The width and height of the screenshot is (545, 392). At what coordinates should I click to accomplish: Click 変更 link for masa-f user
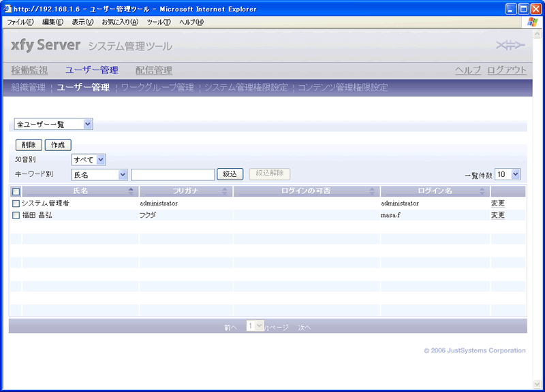498,215
